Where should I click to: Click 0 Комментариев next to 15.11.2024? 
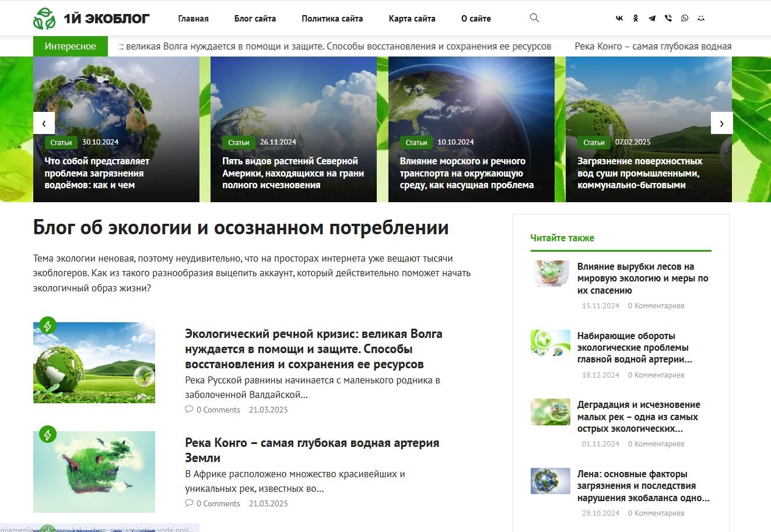[656, 306]
